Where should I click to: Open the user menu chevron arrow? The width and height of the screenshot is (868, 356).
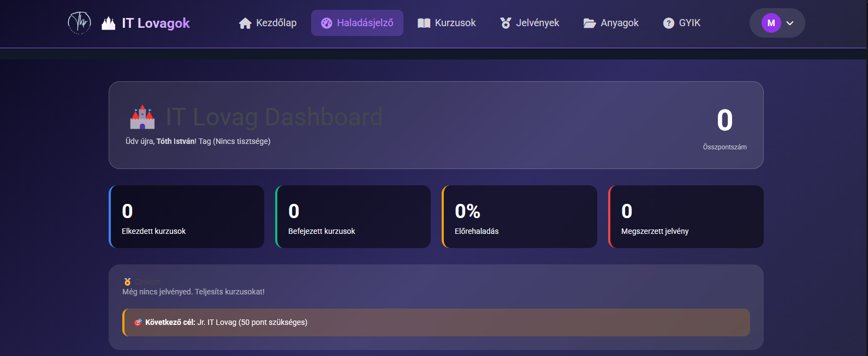click(x=790, y=23)
